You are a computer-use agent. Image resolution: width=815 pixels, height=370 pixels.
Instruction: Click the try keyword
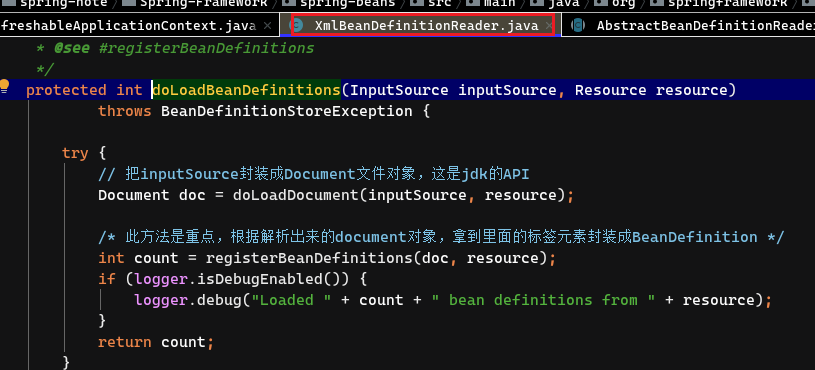tap(75, 153)
